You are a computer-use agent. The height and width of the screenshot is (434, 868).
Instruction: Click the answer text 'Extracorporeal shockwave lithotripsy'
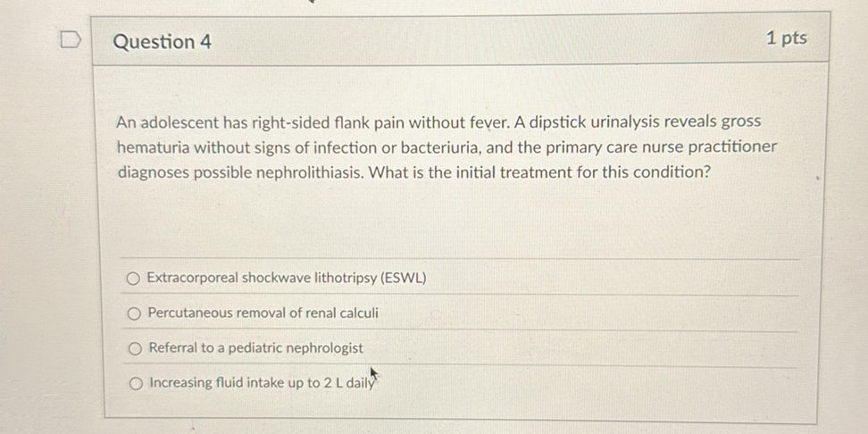coord(263,278)
